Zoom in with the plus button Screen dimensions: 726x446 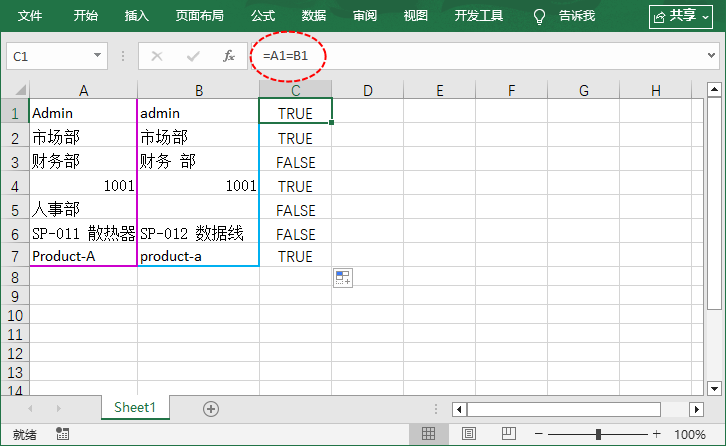[x=657, y=434]
